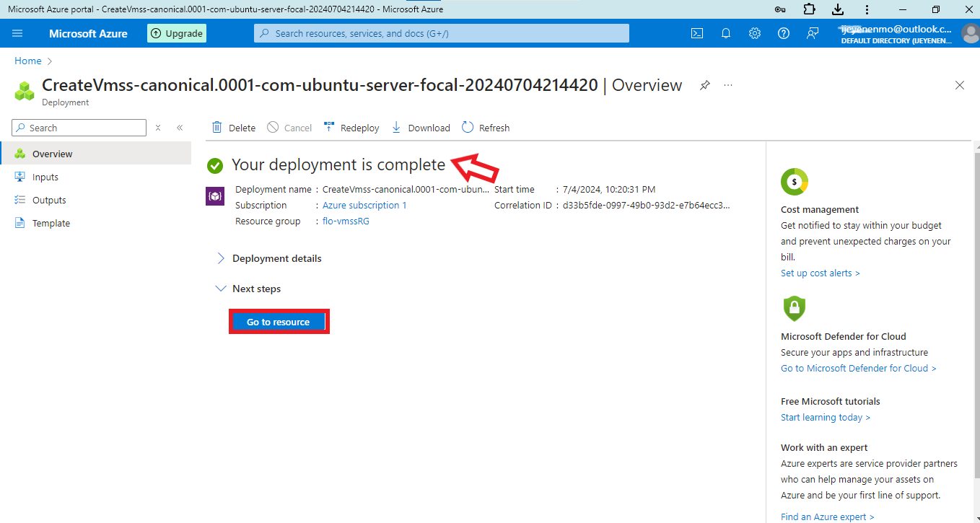This screenshot has width=980, height=523.
Task: Click the Find an Azure expert link
Action: coord(828,517)
